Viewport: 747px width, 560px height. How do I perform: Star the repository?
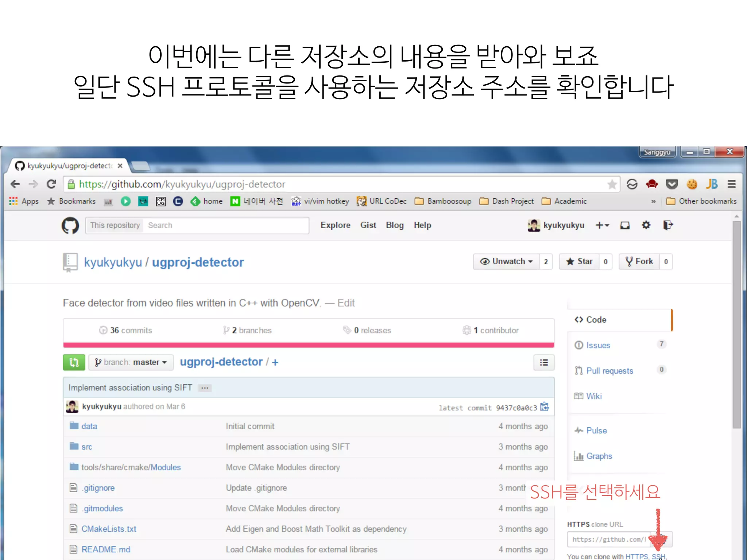pos(579,262)
